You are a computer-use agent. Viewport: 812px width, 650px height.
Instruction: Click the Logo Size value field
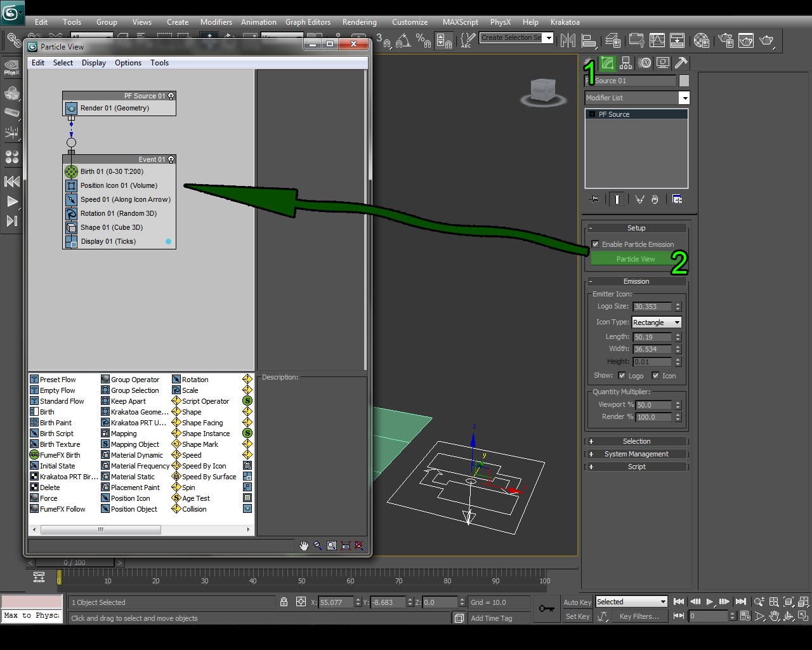pos(653,307)
